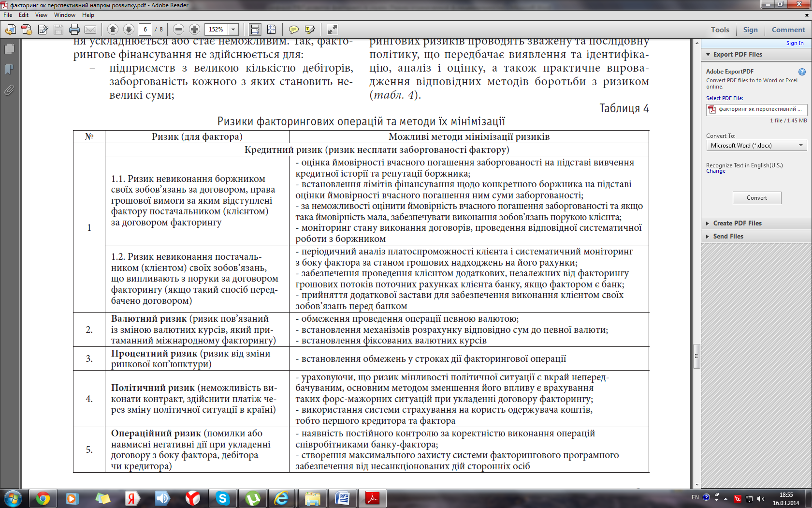Viewport: 812px width, 508px height.
Task: Open the Window menu
Action: coord(65,15)
